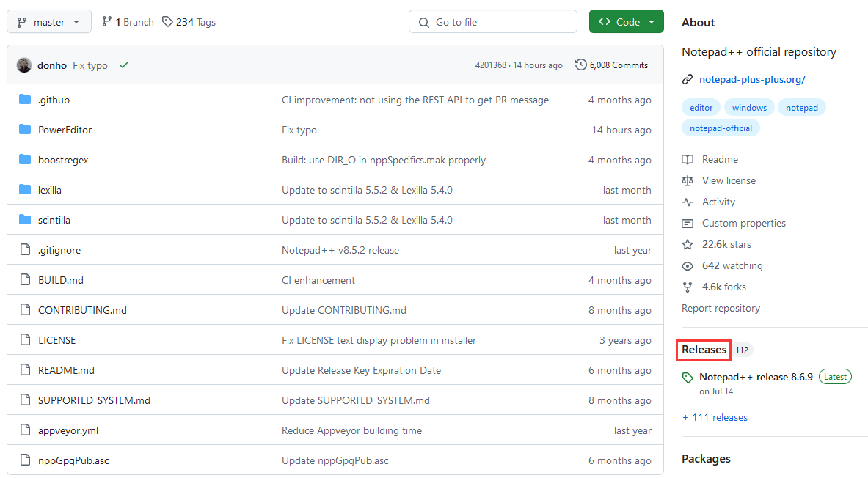
Task: Open the nppGpgPub.asc file
Action: (73, 460)
